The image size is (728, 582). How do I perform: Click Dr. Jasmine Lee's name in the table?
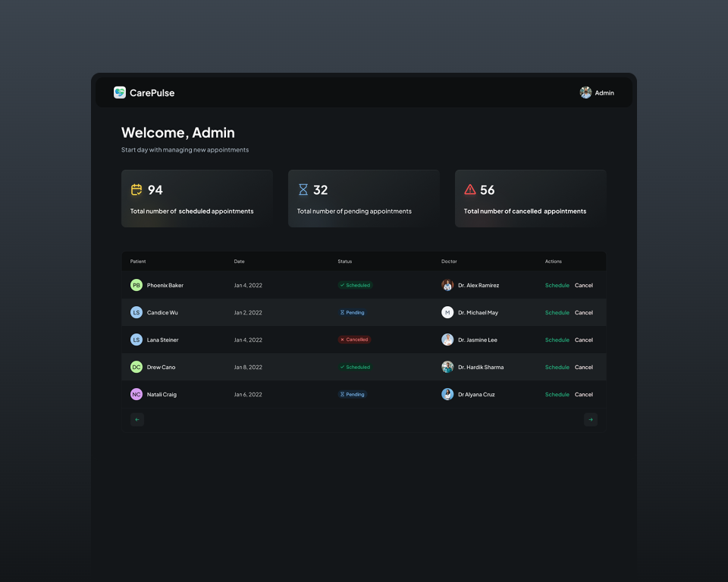[x=476, y=339]
